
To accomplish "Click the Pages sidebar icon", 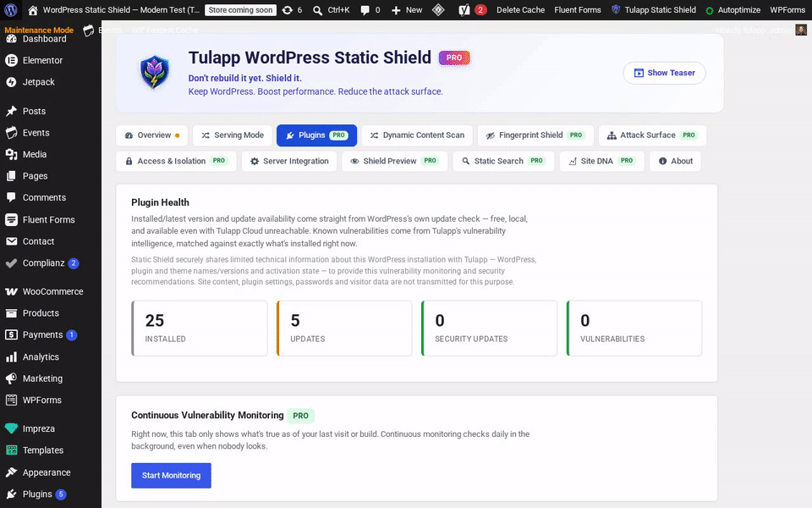I will 11,176.
